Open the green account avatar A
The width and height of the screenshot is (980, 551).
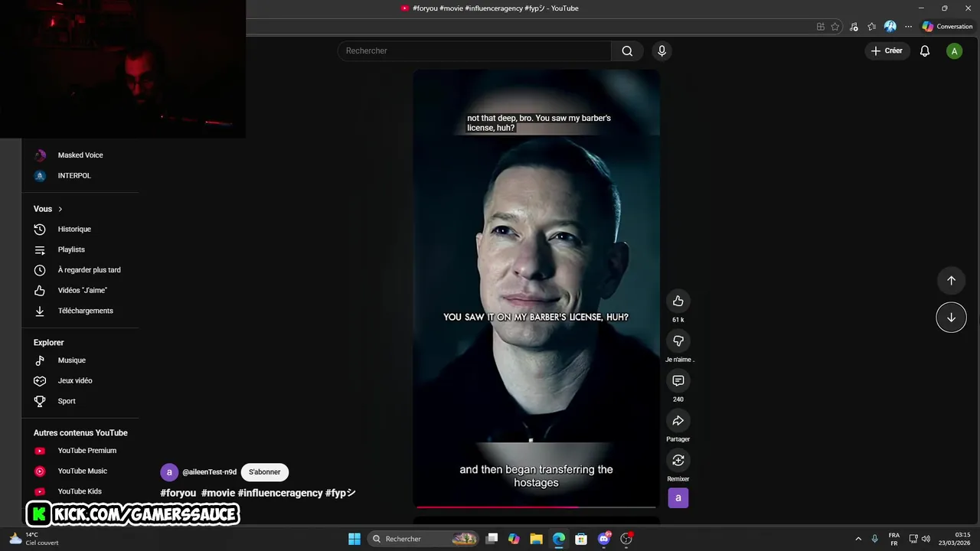point(954,51)
